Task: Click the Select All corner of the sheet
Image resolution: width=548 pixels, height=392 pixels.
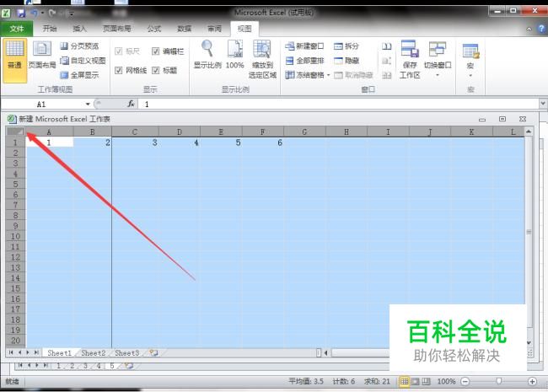Action: [x=15, y=132]
